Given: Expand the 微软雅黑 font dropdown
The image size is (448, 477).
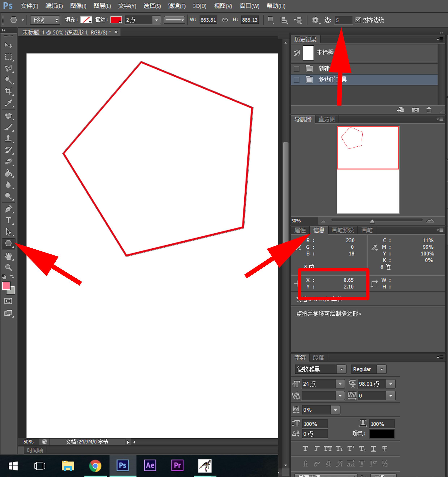Looking at the screenshot, I should pos(341,369).
